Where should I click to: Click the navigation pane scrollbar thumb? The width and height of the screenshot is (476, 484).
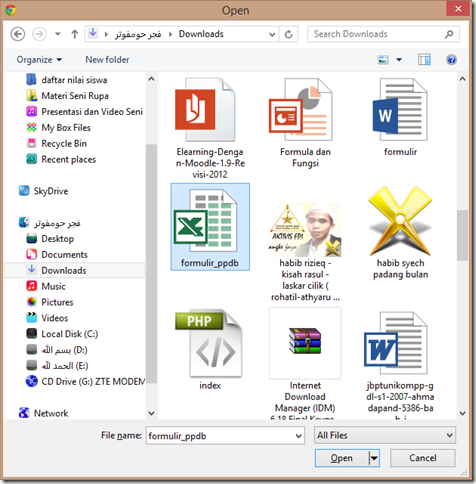click(151, 263)
